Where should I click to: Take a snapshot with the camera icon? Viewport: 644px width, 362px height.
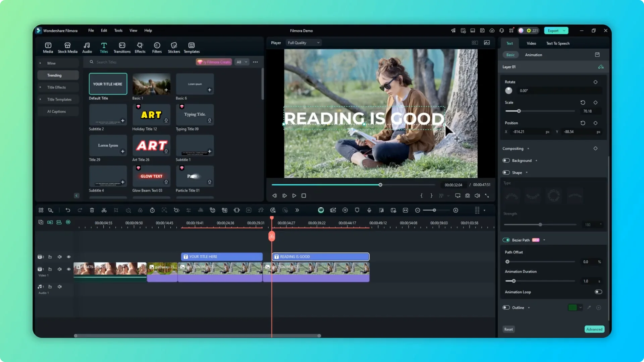[468, 195]
